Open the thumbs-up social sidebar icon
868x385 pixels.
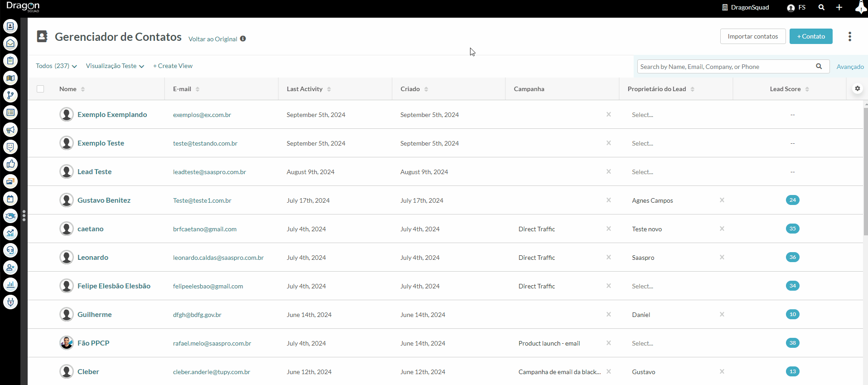point(10,164)
